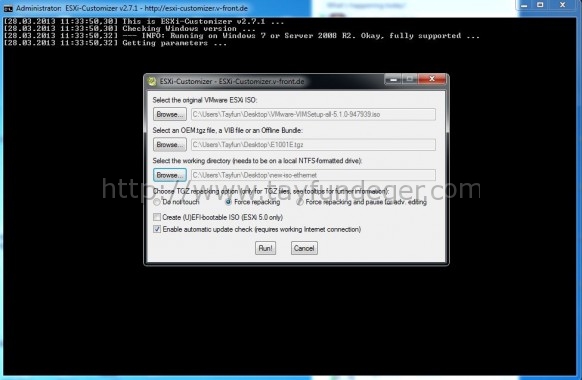Click the command prompt window icon
The height and width of the screenshot is (380, 582).
pyautogui.click(x=8, y=8)
